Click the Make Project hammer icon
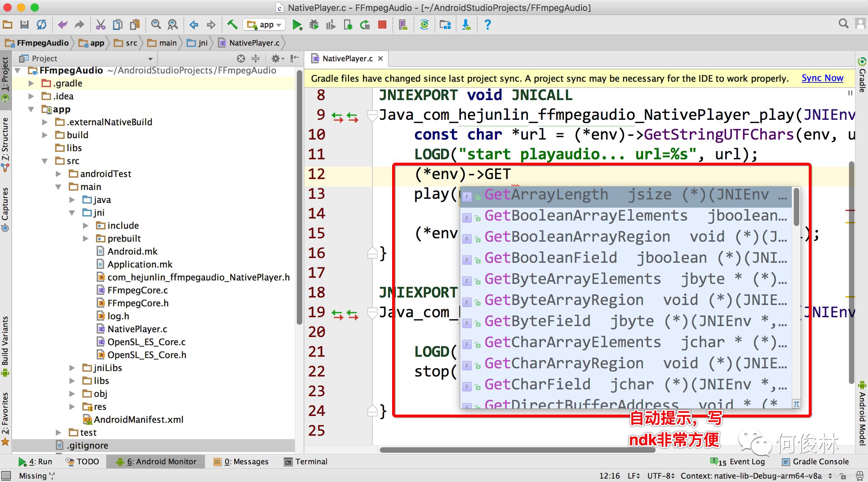868x482 pixels. (232, 25)
